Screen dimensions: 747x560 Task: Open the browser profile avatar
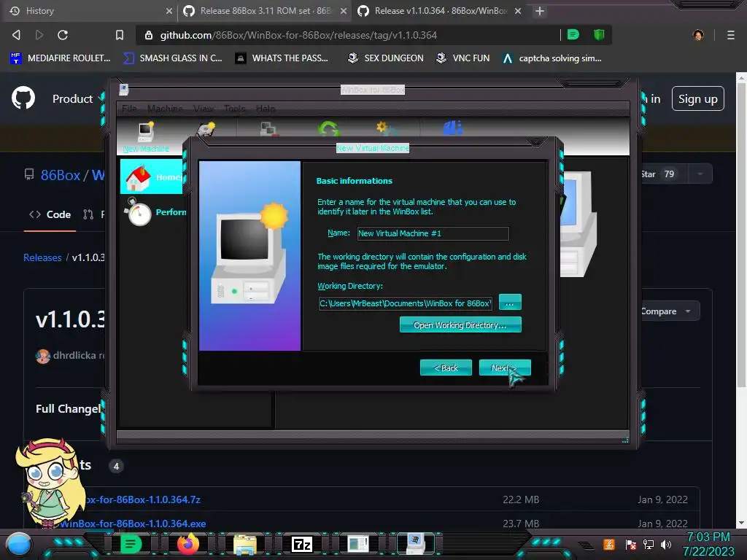tap(698, 35)
